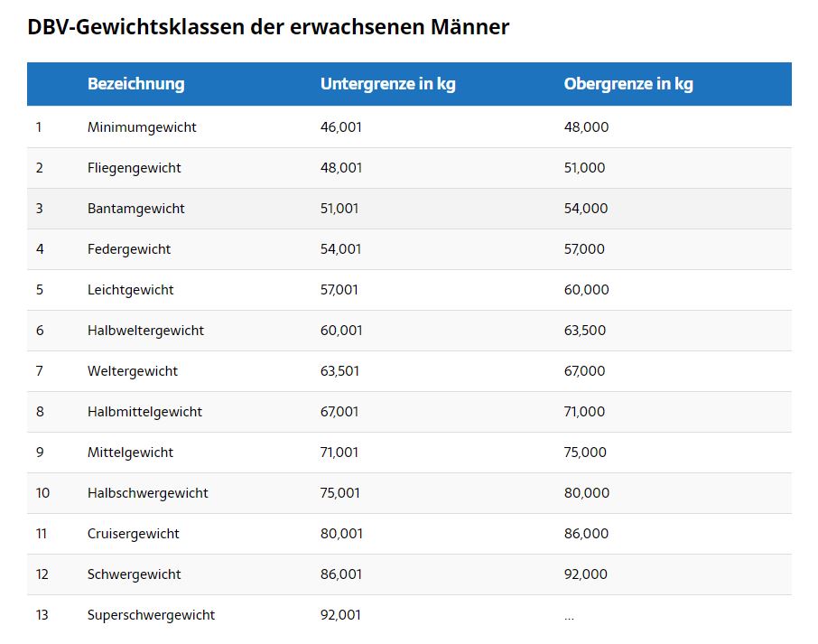Image resolution: width=818 pixels, height=644 pixels.
Task: Click row number 10 beside Halbschwergewicht
Action: 42,494
